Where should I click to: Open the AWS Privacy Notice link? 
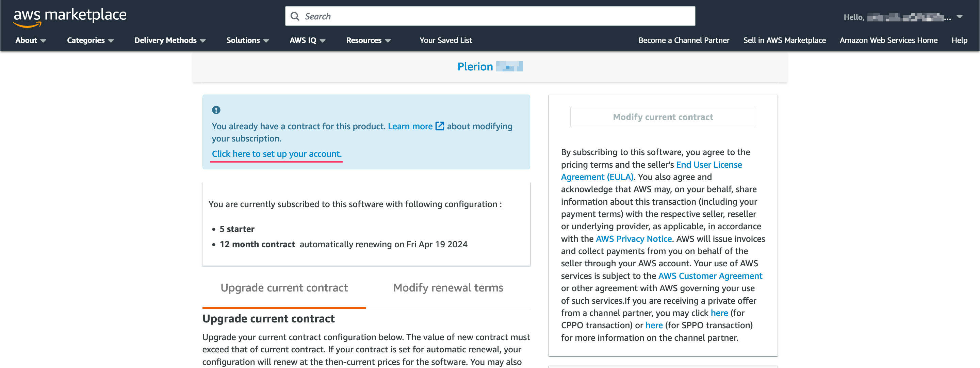(633, 239)
